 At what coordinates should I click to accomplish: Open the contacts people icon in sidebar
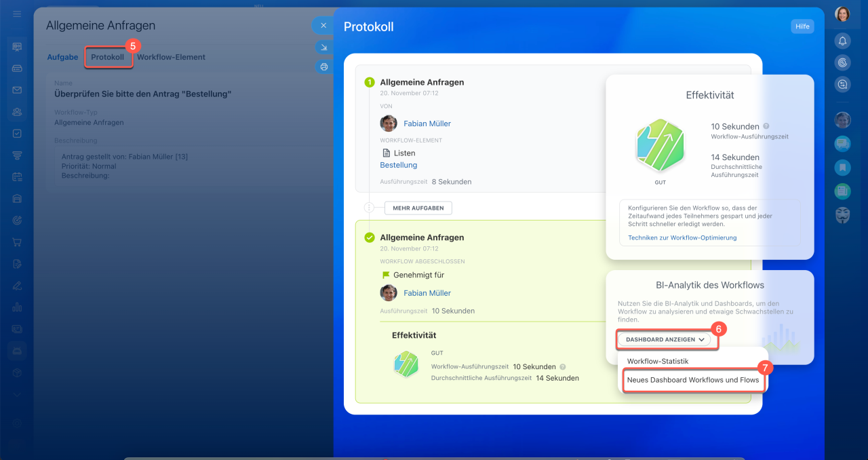[x=17, y=112]
